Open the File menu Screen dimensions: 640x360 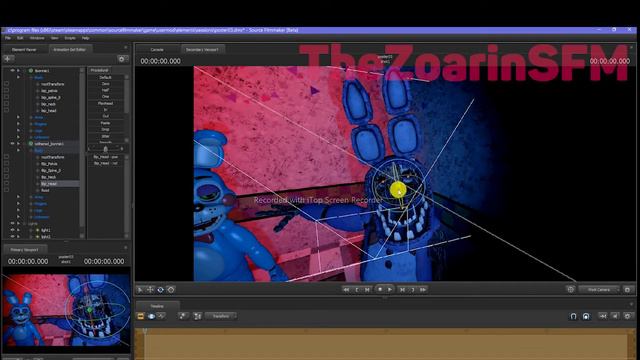(8, 38)
